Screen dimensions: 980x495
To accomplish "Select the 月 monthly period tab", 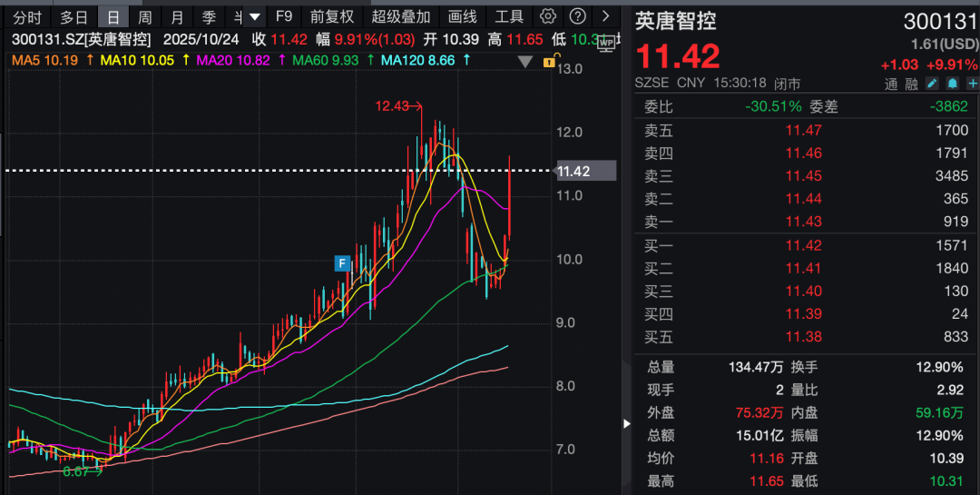I will [177, 16].
